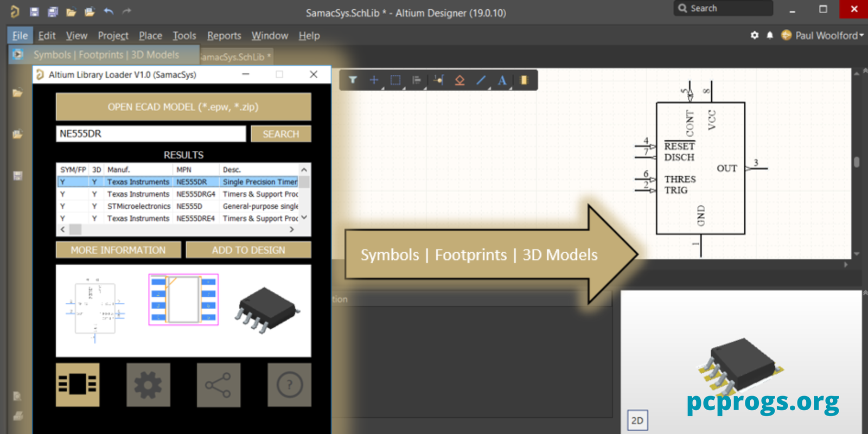Select the filter tool in schematic toolbar
868x434 pixels.
[353, 80]
